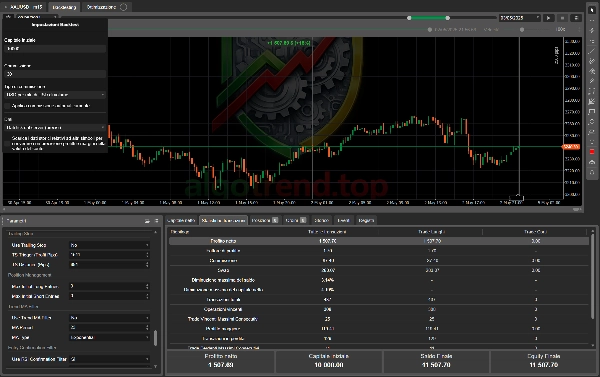Click the Equity Finale summary value

coord(543,365)
